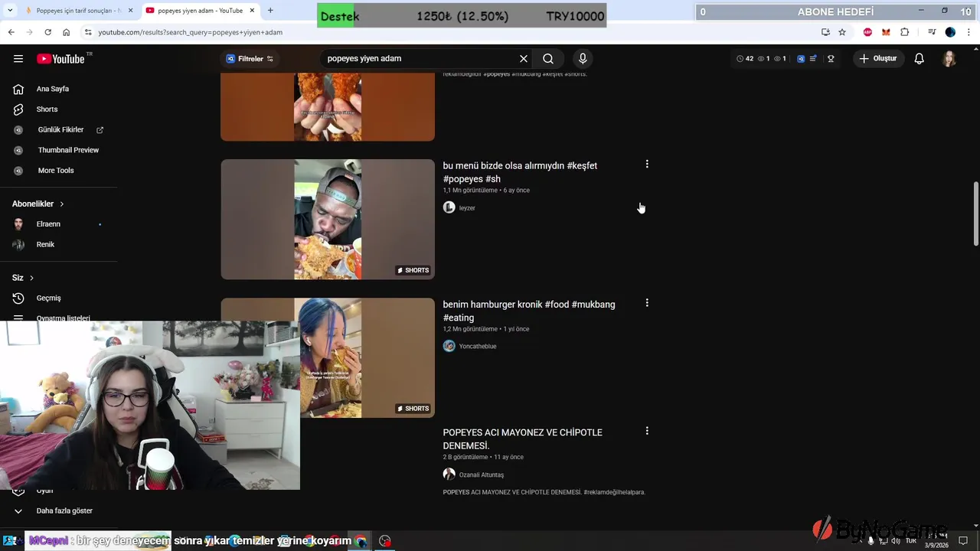Reload the current page
Screen dimensions: 980x551
(47, 32)
